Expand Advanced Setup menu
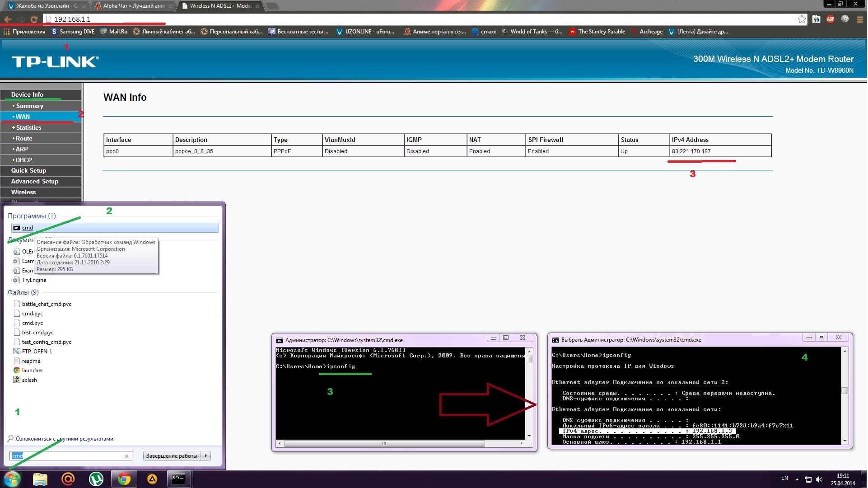The height and width of the screenshot is (488, 868). (x=35, y=181)
